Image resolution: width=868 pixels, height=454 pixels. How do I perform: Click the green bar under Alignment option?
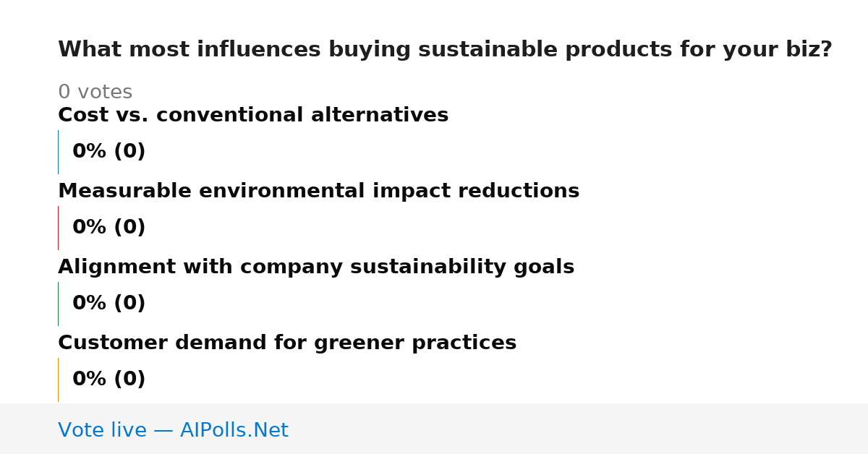(x=58, y=304)
